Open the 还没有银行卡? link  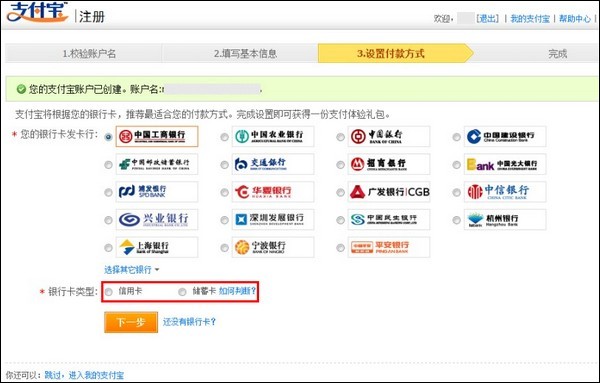(189, 322)
